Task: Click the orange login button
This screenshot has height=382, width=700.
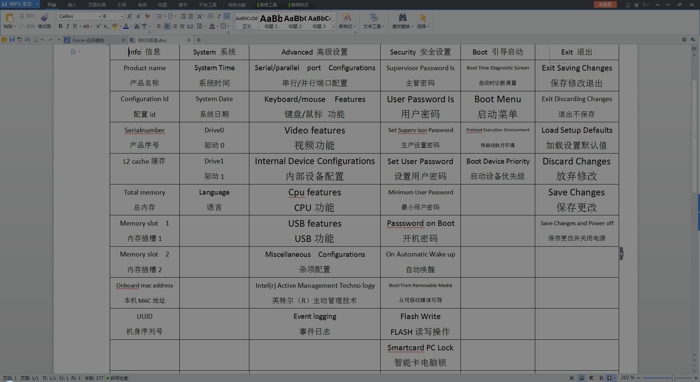Action: pyautogui.click(x=605, y=4)
